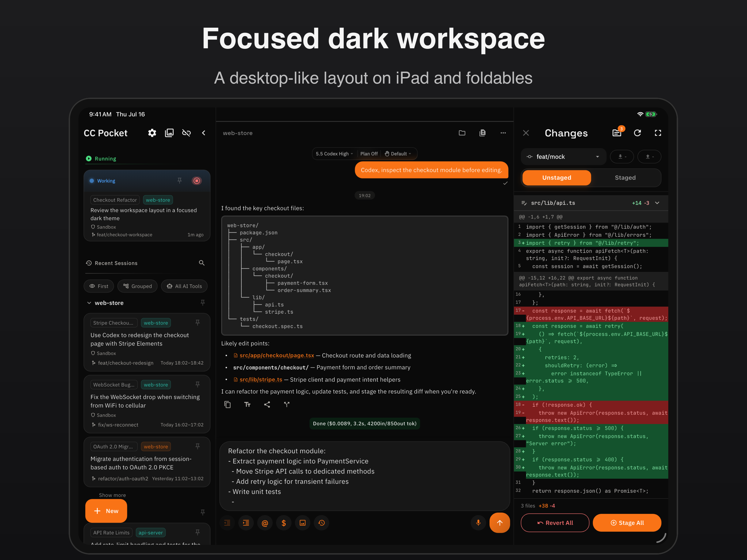The image size is (747, 560).
Task: Collapse the web-store session group
Action: 89,303
